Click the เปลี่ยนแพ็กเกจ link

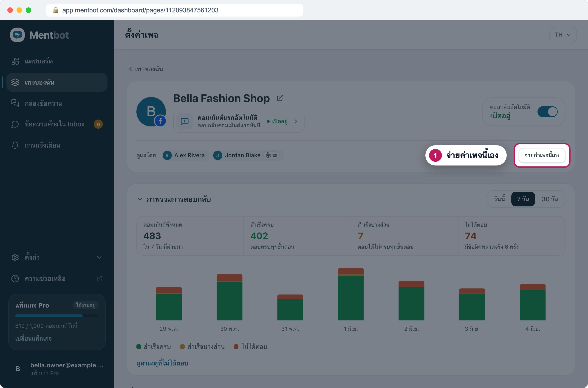(33, 338)
